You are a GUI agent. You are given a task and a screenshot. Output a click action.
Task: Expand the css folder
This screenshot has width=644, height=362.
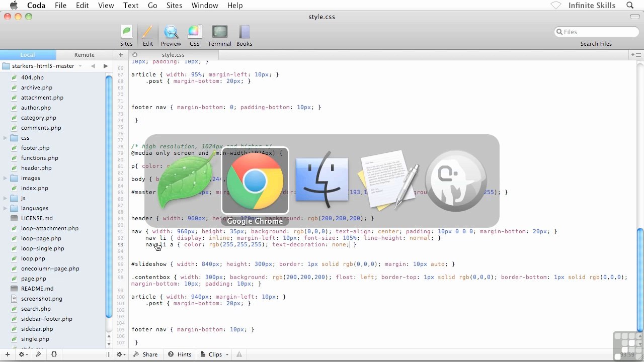tap(6, 138)
